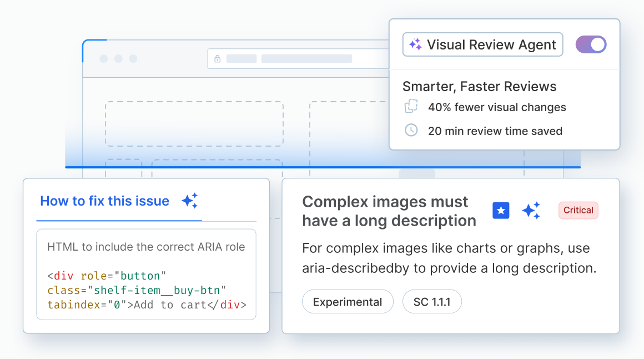Click the sparkle icon next to the star badge
This screenshot has height=359, width=644.
[531, 211]
